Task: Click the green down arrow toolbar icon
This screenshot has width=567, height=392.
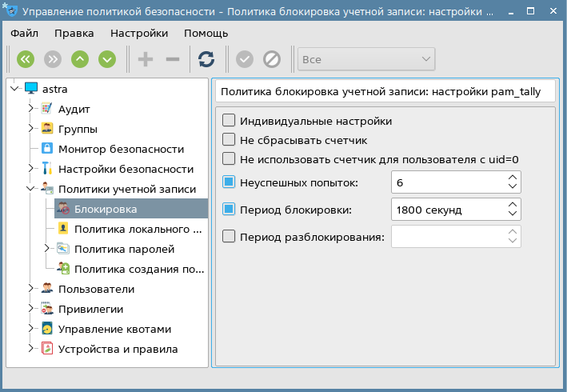Action: click(107, 59)
